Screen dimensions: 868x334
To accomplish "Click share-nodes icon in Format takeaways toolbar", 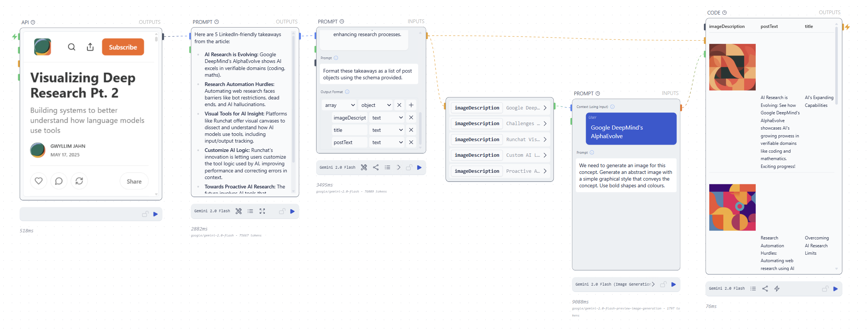I will 376,168.
